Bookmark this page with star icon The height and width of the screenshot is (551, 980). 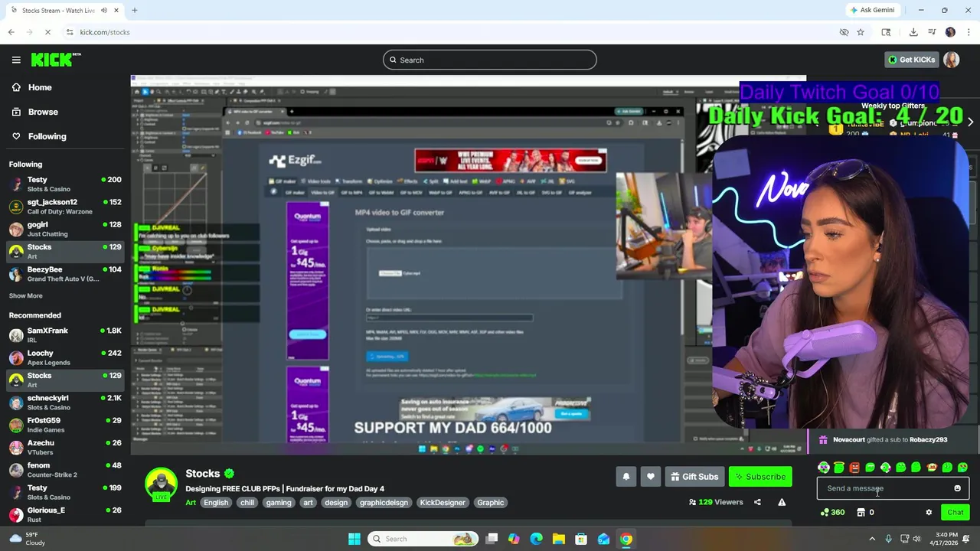[x=861, y=32]
